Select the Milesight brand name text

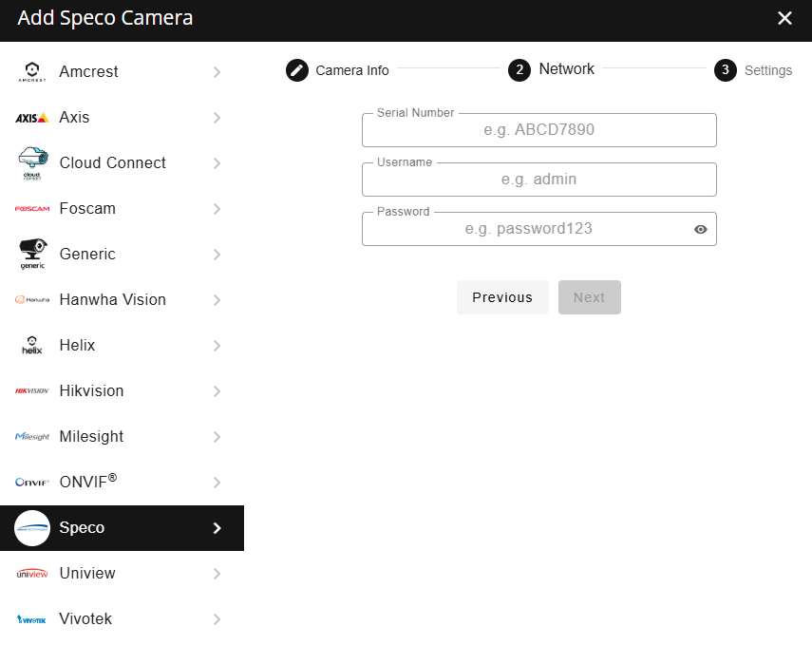tap(91, 437)
